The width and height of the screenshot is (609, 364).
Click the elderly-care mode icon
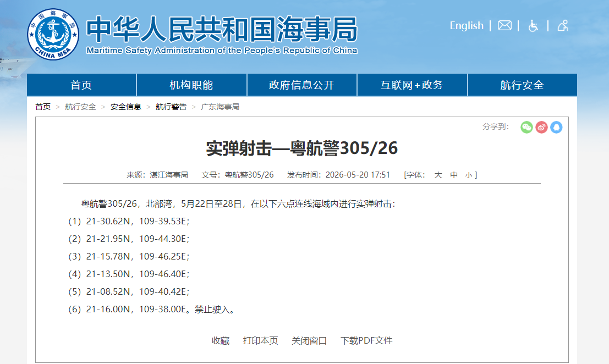pyautogui.click(x=563, y=26)
